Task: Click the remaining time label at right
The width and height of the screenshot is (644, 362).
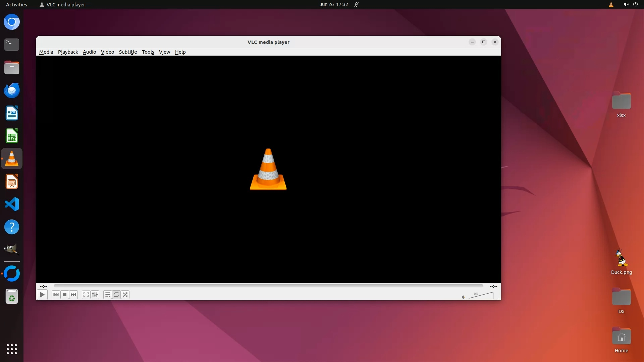Action: pyautogui.click(x=493, y=286)
